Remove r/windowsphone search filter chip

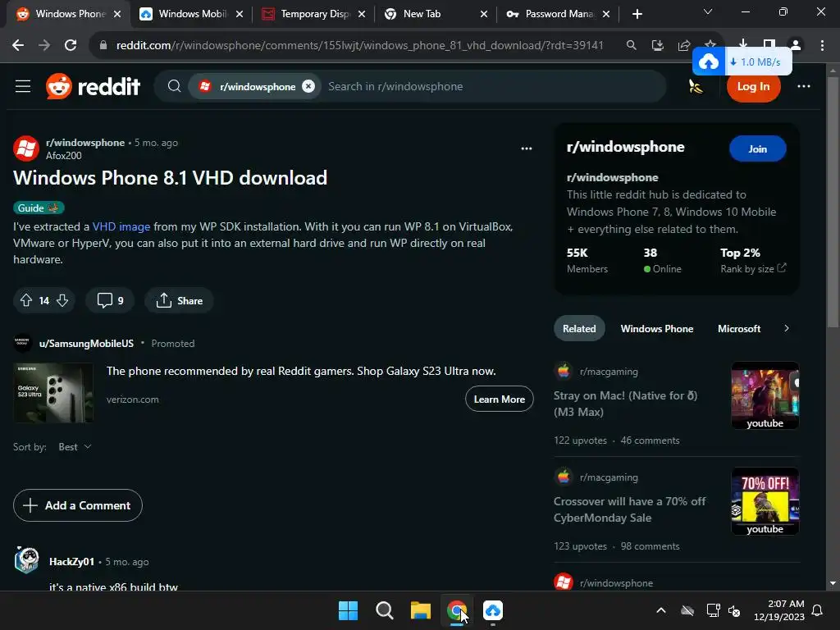pyautogui.click(x=308, y=86)
